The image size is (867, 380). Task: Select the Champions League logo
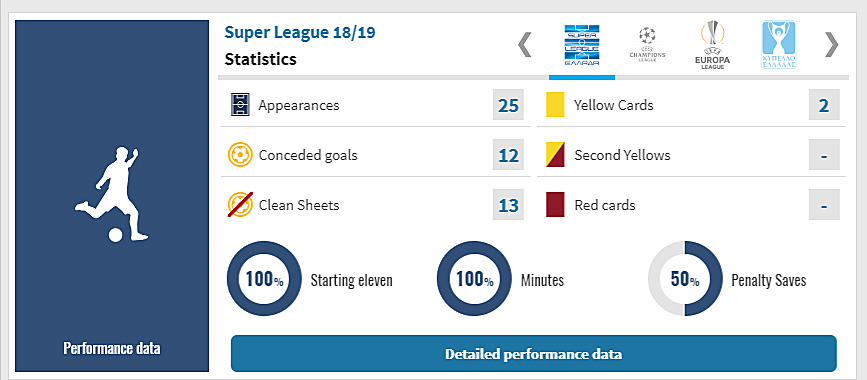click(x=647, y=45)
